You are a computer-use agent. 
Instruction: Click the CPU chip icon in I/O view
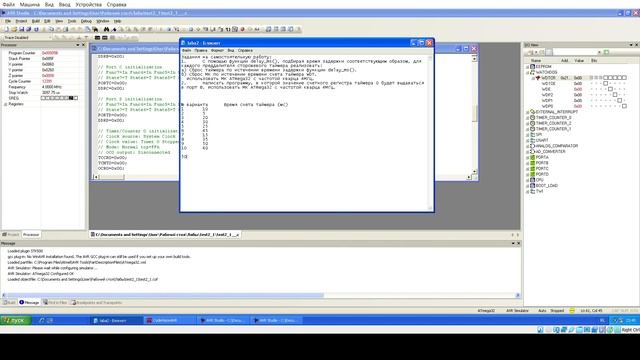(533, 180)
